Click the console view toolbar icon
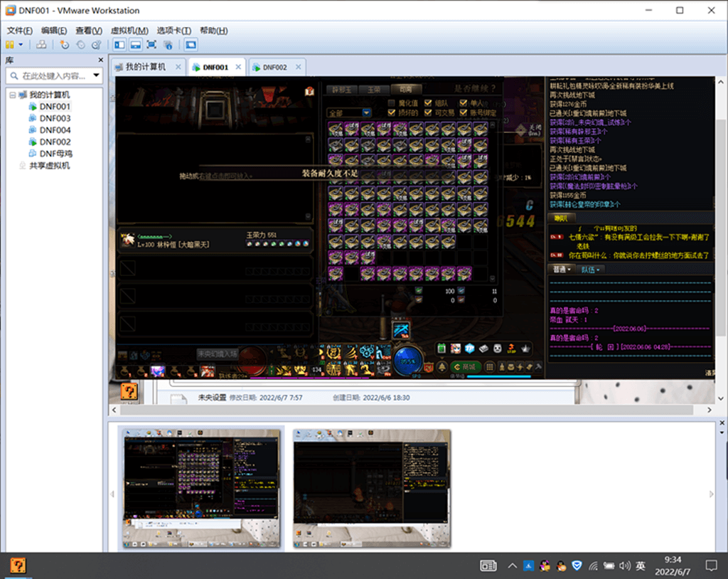The height and width of the screenshot is (579, 728). pyautogui.click(x=191, y=45)
